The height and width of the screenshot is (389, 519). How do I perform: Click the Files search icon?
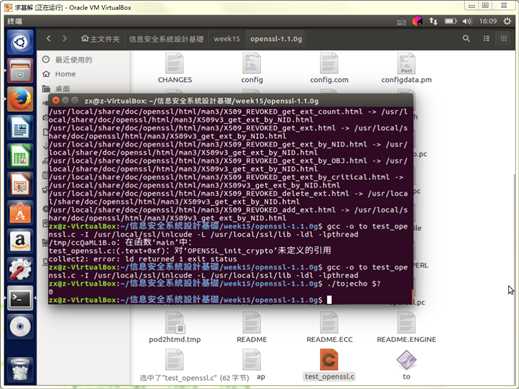466,39
